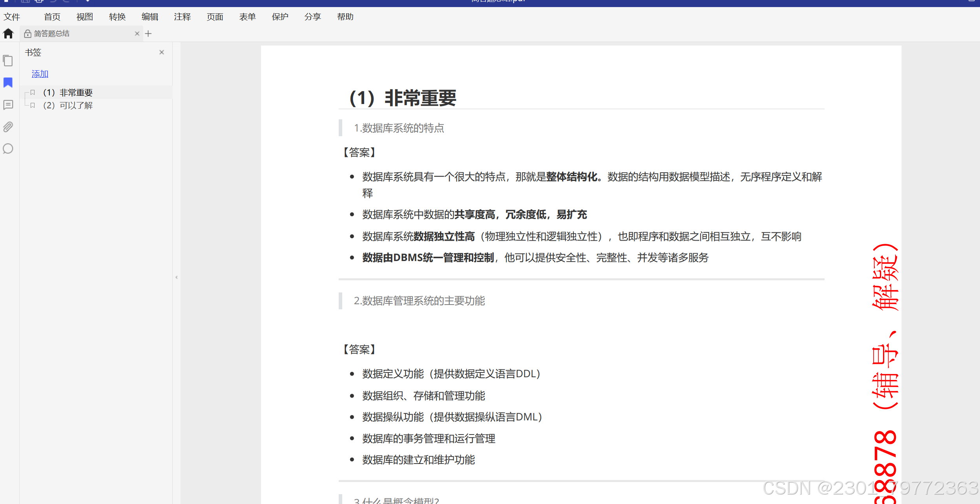The height and width of the screenshot is (504, 980).
Task: Close the 简答题总结 document tab
Action: pyautogui.click(x=137, y=34)
